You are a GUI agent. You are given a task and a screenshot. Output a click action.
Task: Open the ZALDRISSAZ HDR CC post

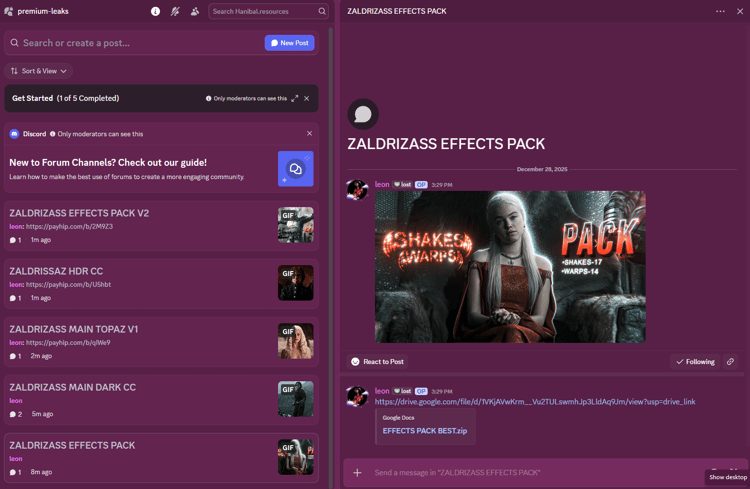[162, 284]
